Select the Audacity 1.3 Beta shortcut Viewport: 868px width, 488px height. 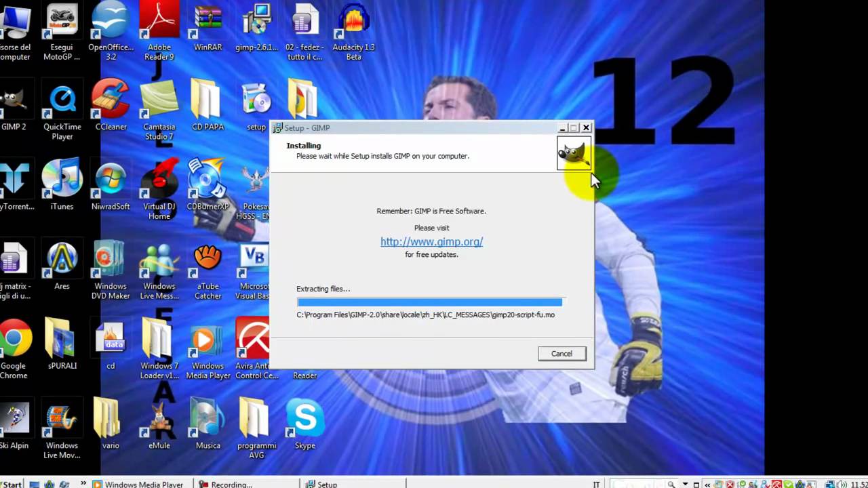click(354, 32)
